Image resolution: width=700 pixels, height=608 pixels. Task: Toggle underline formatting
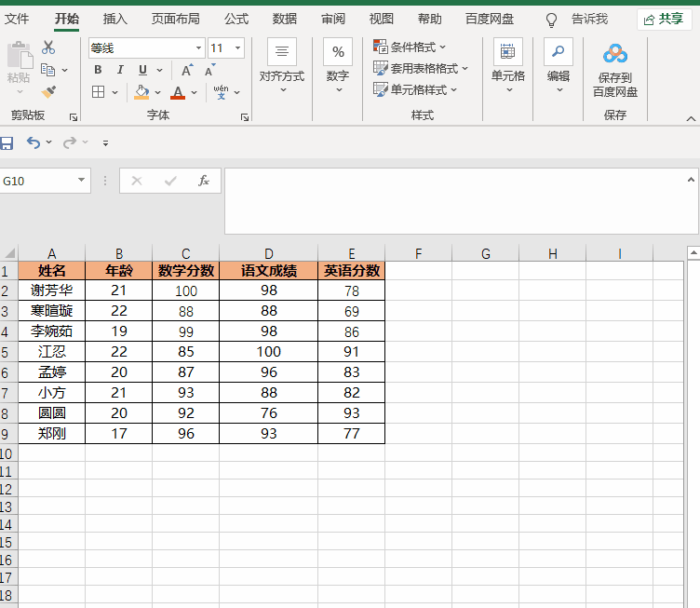142,70
